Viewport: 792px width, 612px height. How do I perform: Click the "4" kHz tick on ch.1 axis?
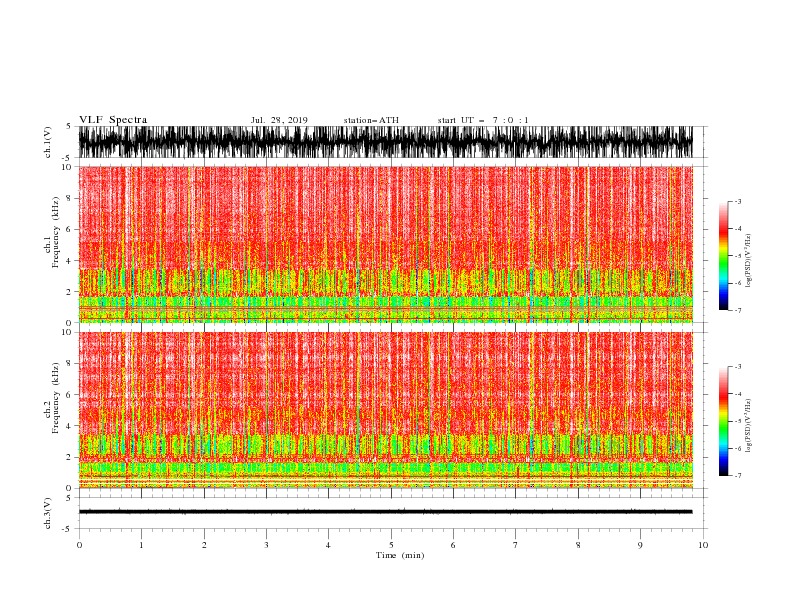[x=70, y=261]
